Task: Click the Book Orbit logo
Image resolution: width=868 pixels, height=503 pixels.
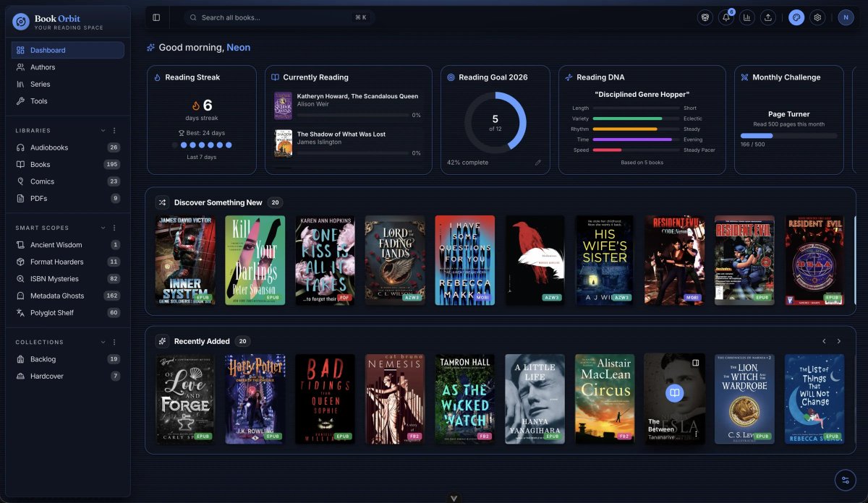Action: point(21,22)
